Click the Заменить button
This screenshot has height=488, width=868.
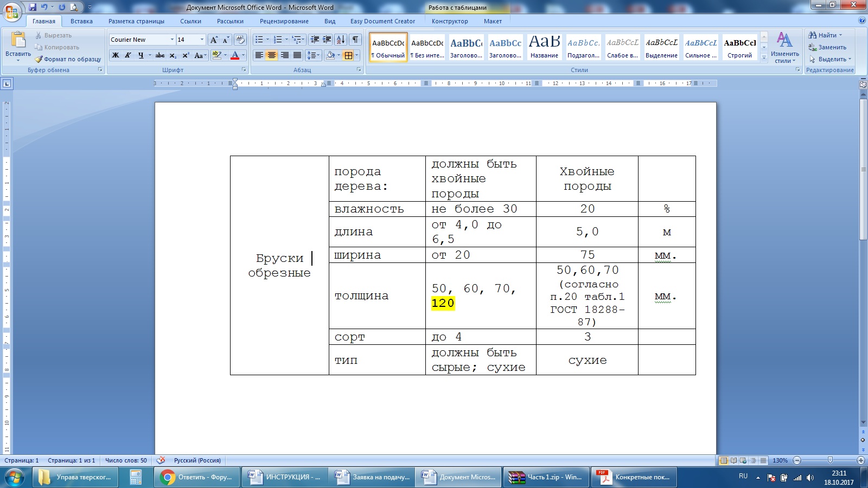click(828, 47)
